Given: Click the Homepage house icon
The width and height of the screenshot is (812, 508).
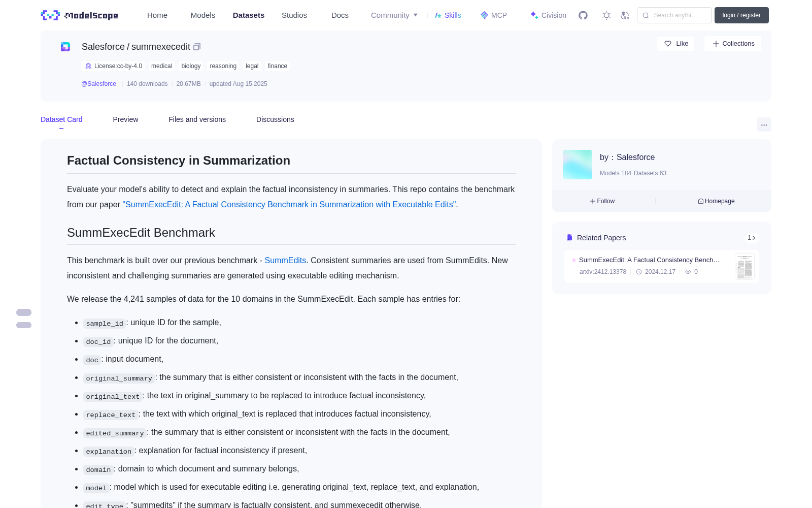Looking at the screenshot, I should [x=701, y=201].
